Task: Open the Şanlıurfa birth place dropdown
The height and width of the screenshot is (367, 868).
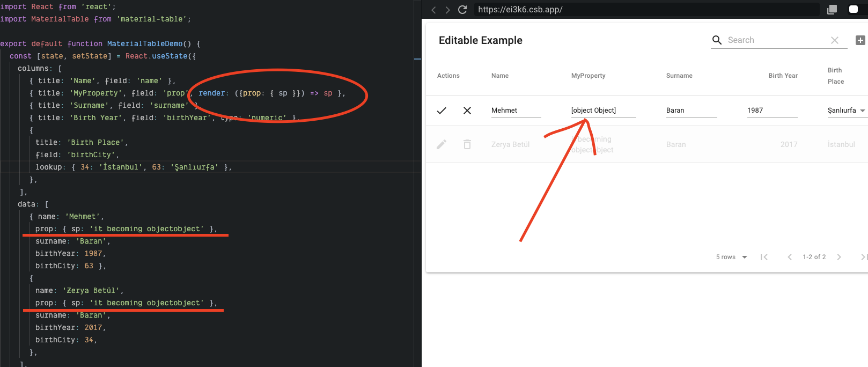Action: pos(847,111)
